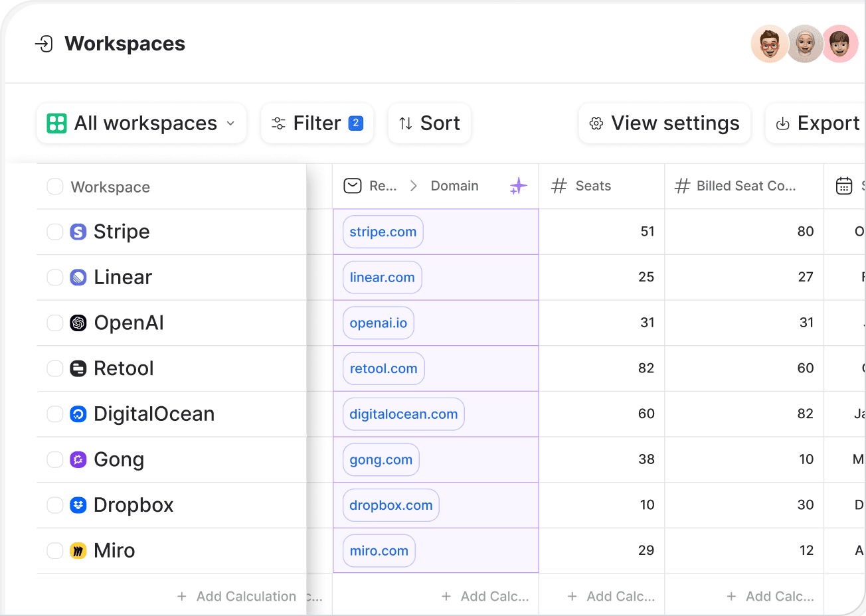Image resolution: width=866 pixels, height=616 pixels.
Task: Click the blue filter count badge
Action: (x=356, y=123)
